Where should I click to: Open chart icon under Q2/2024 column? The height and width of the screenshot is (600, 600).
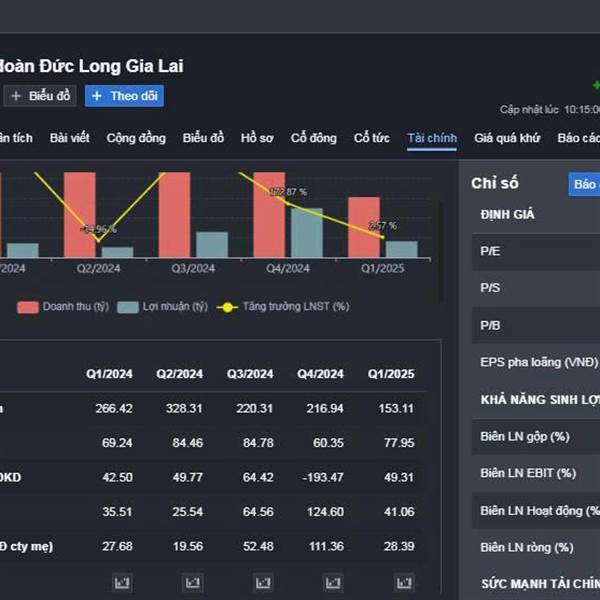tap(192, 582)
